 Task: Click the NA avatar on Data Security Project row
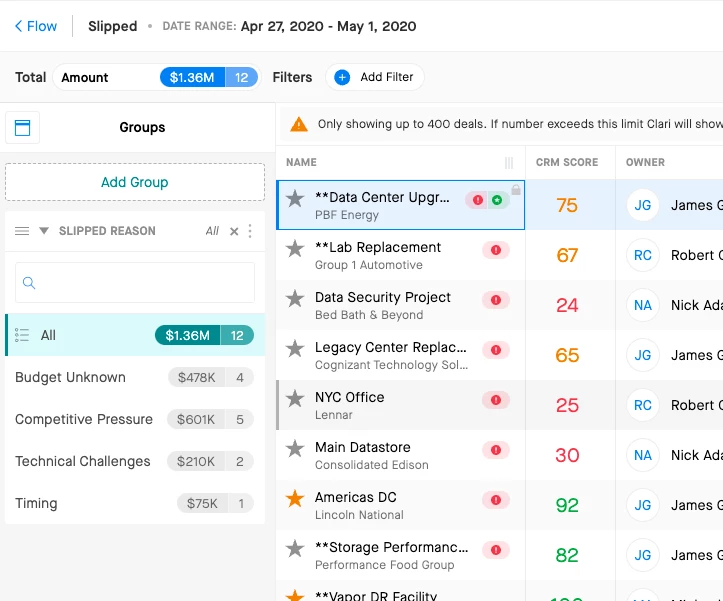point(643,305)
